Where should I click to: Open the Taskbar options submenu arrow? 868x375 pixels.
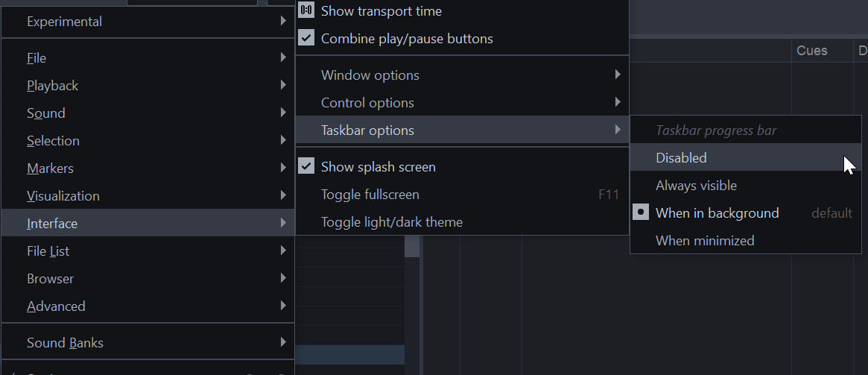point(618,130)
